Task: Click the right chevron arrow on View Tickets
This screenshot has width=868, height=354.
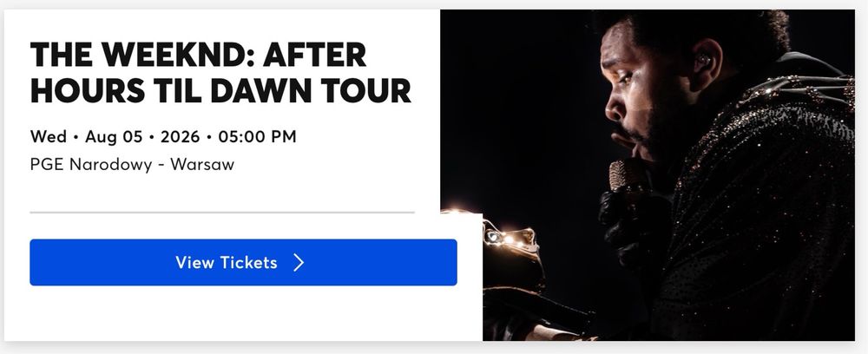Action: (x=299, y=262)
